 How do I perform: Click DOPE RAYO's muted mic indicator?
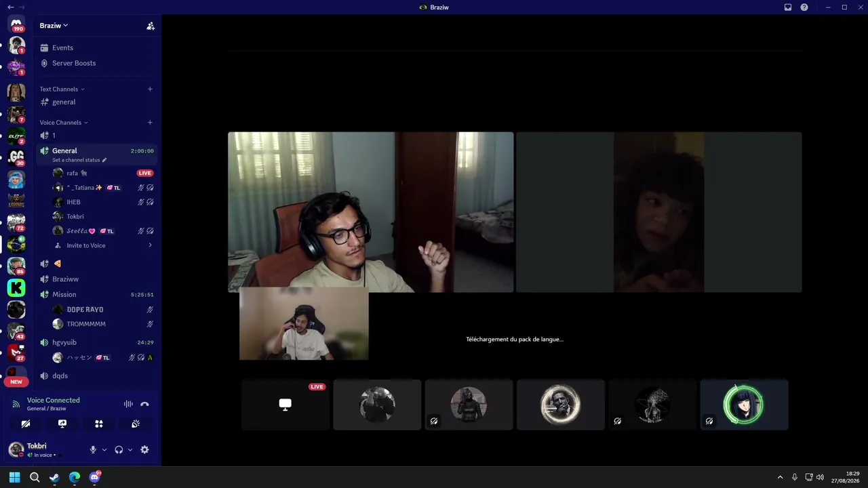[150, 310]
